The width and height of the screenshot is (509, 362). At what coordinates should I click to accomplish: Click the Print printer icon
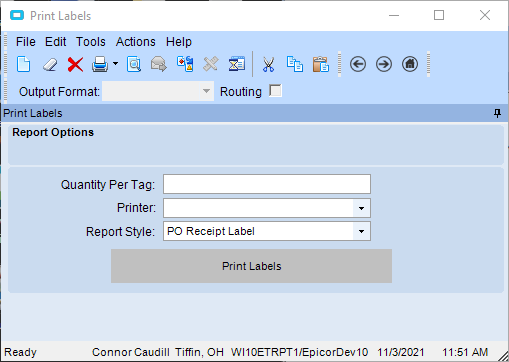pos(100,64)
